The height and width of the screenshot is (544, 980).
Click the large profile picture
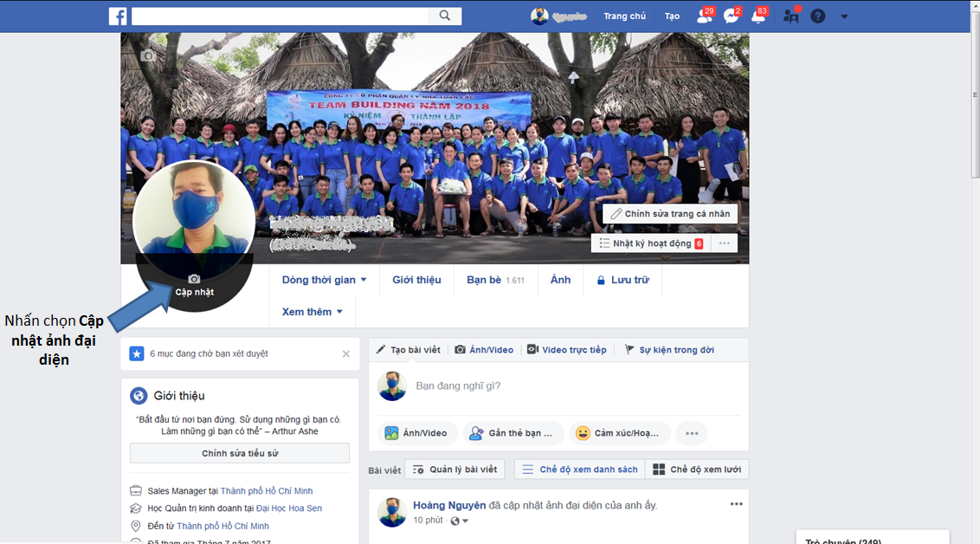pos(194,216)
